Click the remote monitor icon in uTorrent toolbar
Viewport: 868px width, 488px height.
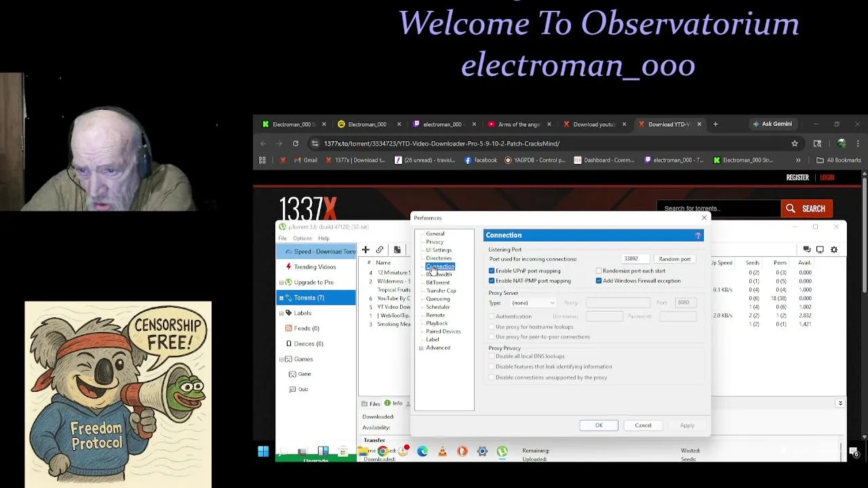(x=820, y=249)
